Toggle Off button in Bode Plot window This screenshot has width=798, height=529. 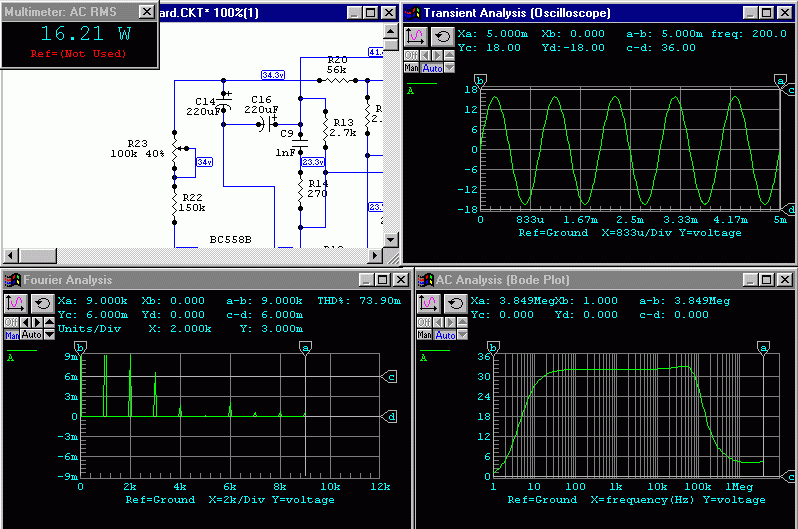(x=424, y=322)
